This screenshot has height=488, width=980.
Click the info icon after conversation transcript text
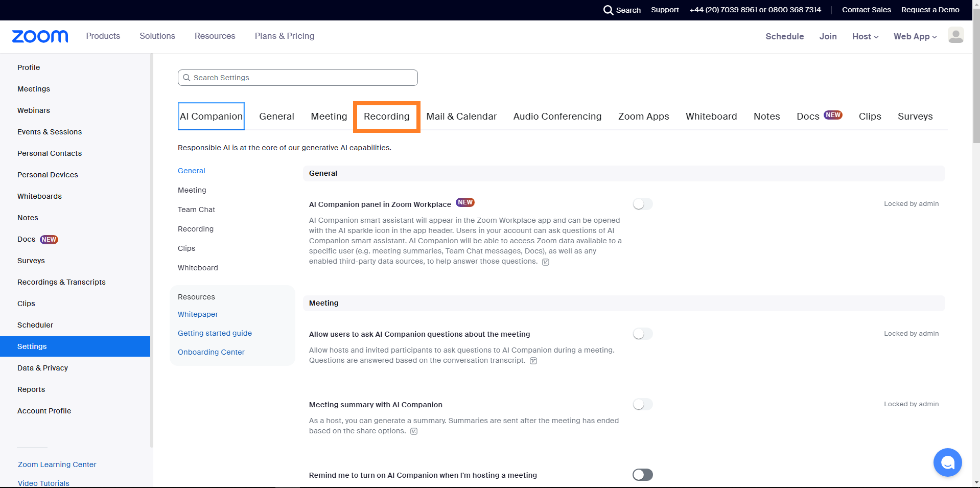pyautogui.click(x=533, y=361)
